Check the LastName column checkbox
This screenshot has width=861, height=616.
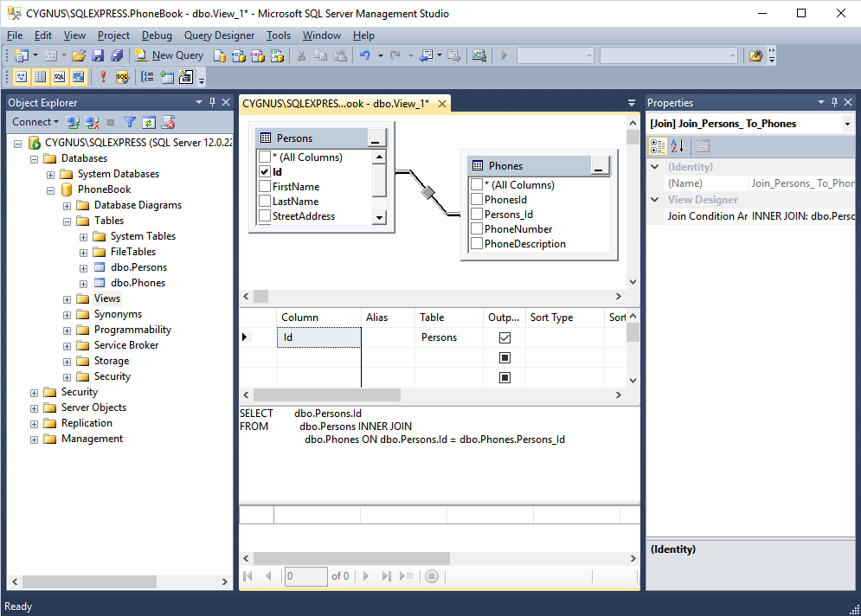[x=265, y=202]
